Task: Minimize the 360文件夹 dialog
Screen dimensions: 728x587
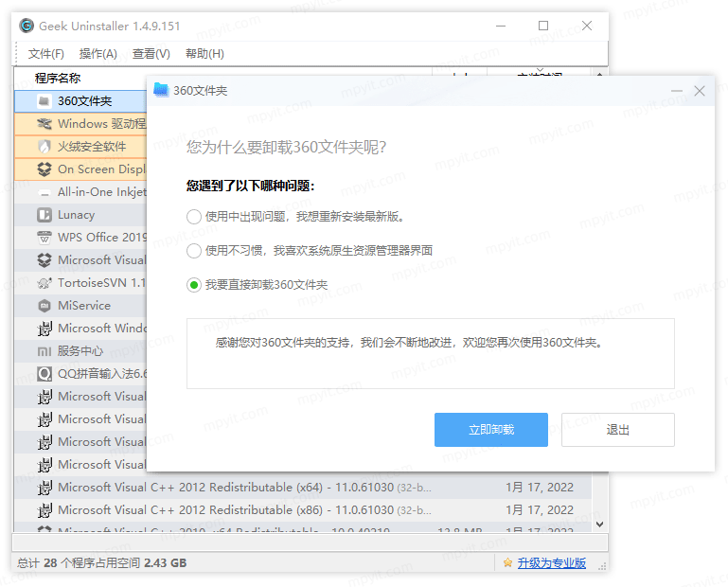Action: (677, 91)
